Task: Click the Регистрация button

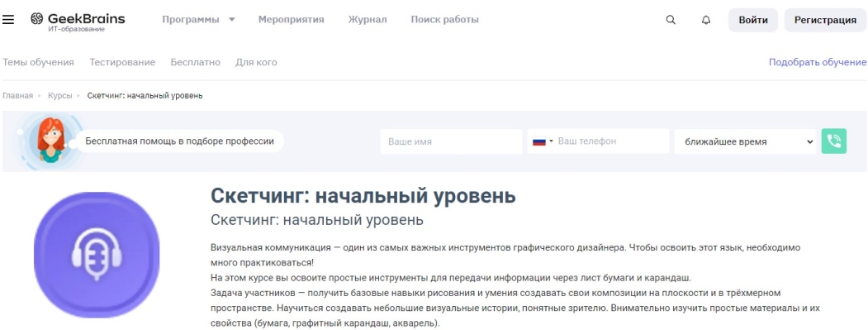Action: point(825,20)
